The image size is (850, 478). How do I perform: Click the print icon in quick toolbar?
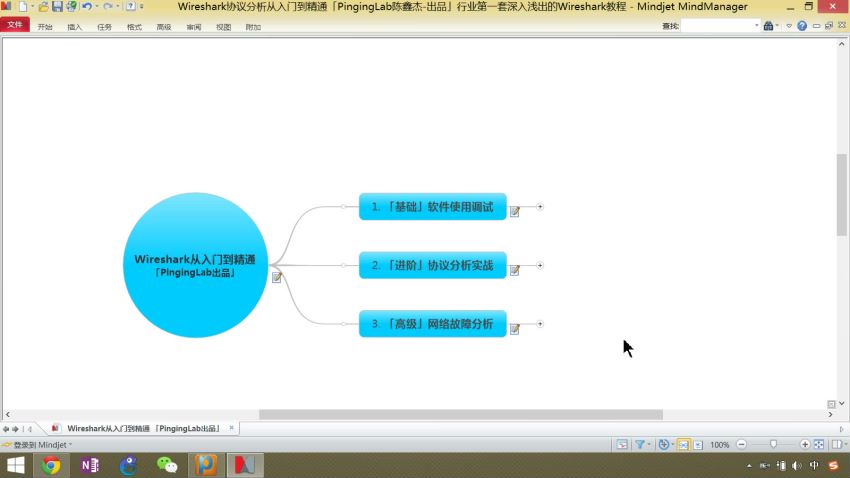point(71,7)
